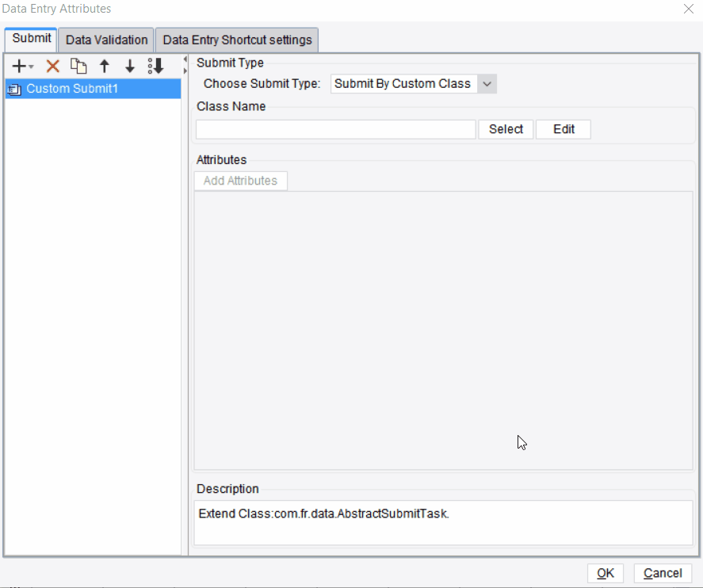Viewport: 703px width, 588px height.
Task: Click the Custom Submit1 item icon
Action: tap(15, 90)
